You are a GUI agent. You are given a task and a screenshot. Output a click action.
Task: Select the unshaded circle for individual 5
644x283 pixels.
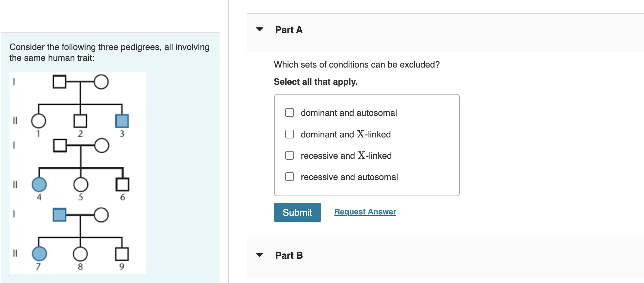80,184
